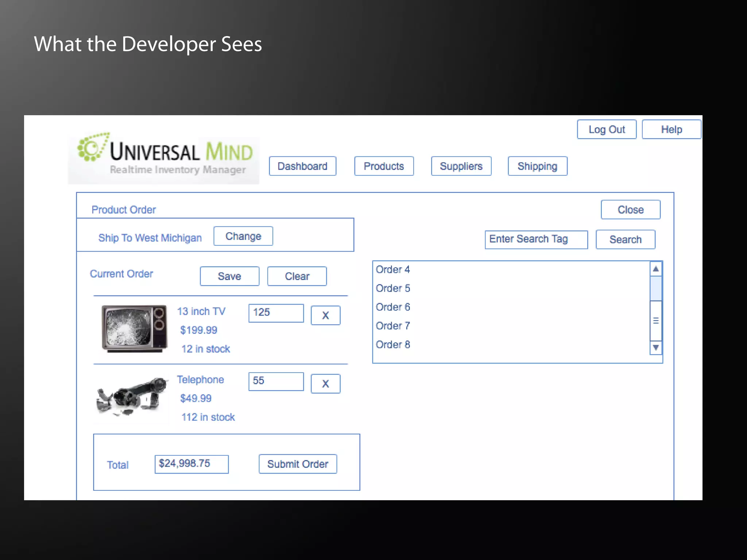Submit the current order
The height and width of the screenshot is (560, 747).
(x=298, y=464)
